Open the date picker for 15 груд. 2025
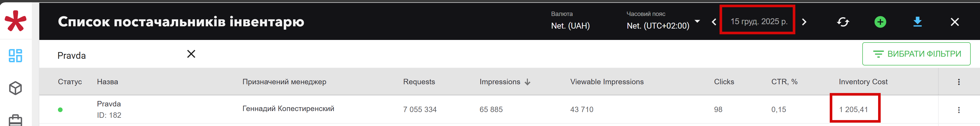Viewport: 980px width, 126px height. click(x=759, y=22)
